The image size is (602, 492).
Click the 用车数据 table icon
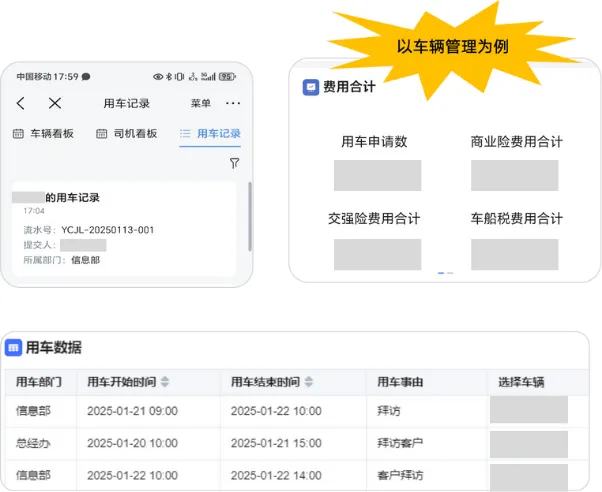pos(13,348)
